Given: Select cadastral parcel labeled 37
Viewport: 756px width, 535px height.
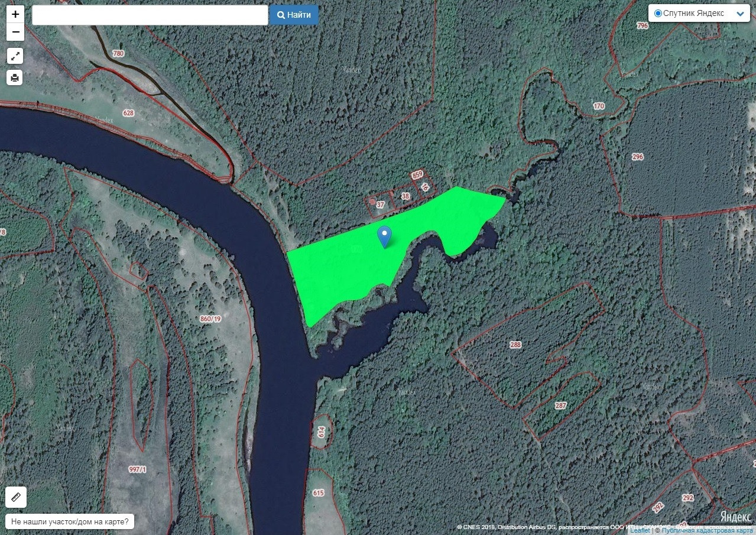Looking at the screenshot, I should click(x=381, y=205).
